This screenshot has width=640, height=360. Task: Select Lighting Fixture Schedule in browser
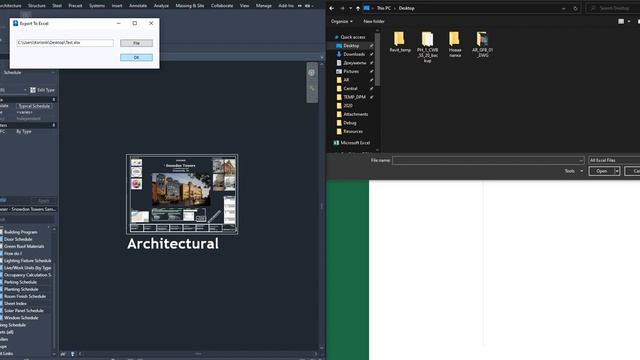click(28, 260)
